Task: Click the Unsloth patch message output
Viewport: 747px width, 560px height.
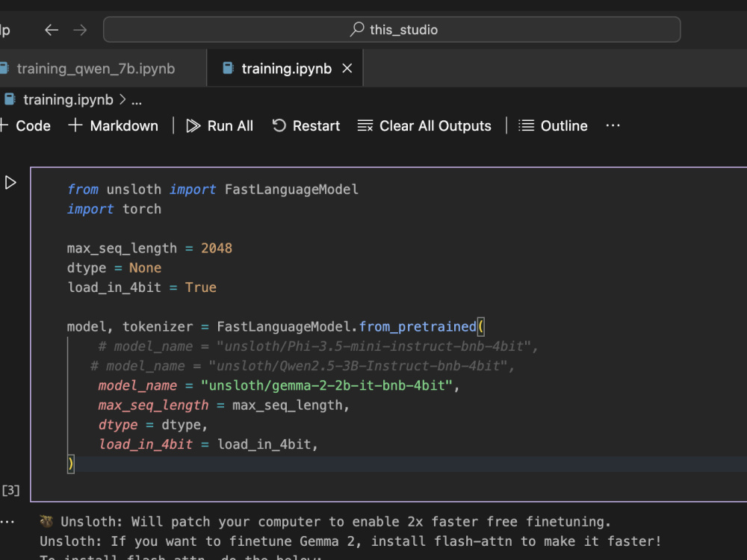Action: 325,522
